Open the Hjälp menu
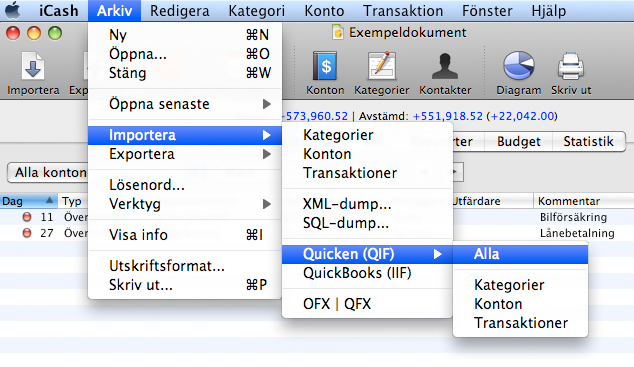The image size is (634, 367). [548, 11]
